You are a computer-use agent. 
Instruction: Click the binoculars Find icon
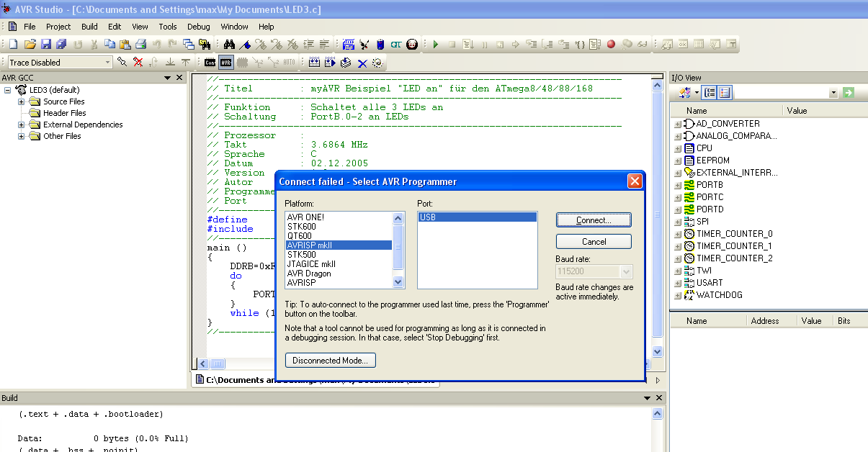click(x=230, y=44)
